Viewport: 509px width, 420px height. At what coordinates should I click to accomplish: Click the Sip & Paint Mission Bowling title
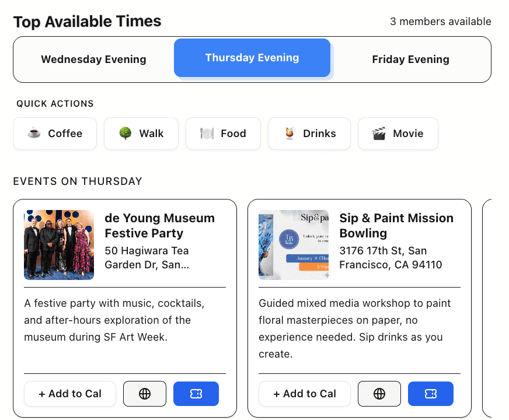[396, 226]
